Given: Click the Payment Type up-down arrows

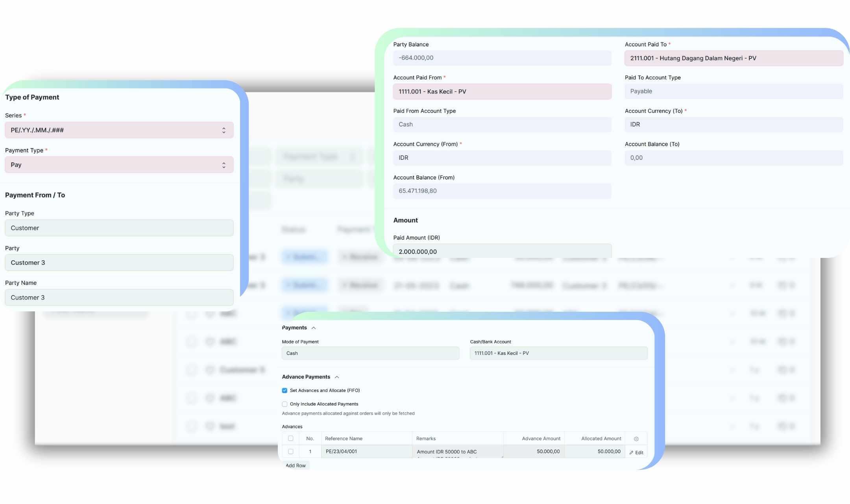Looking at the screenshot, I should [224, 165].
